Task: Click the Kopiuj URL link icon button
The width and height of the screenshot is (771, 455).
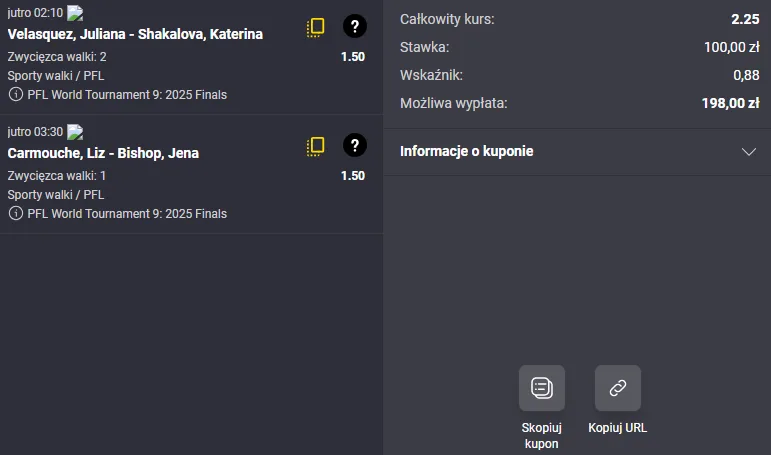Action: (x=618, y=388)
